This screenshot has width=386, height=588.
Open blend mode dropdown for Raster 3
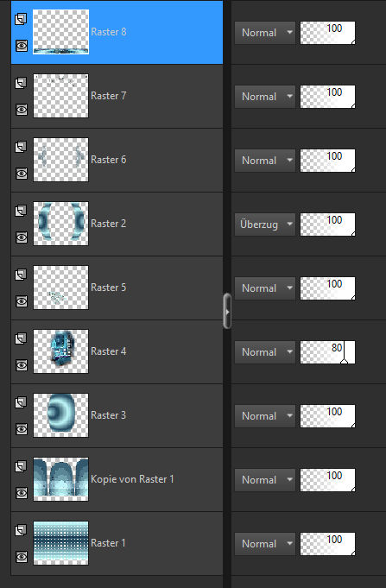click(x=265, y=416)
